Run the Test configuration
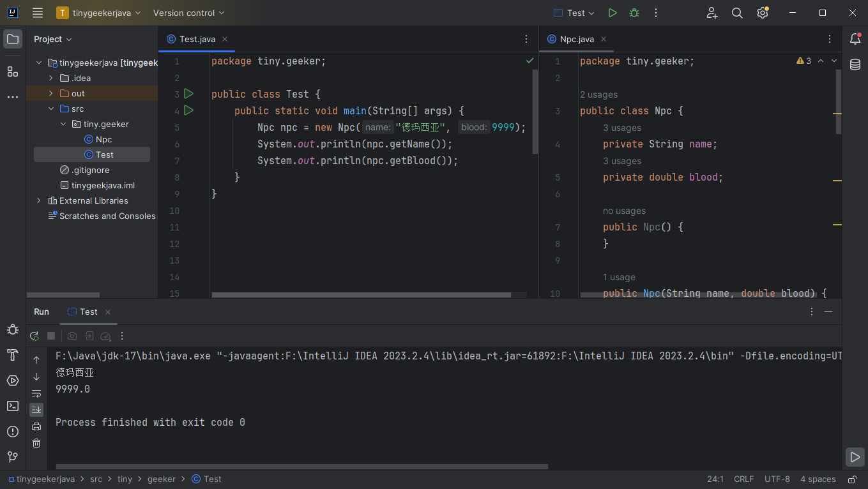868x489 pixels. pyautogui.click(x=613, y=13)
